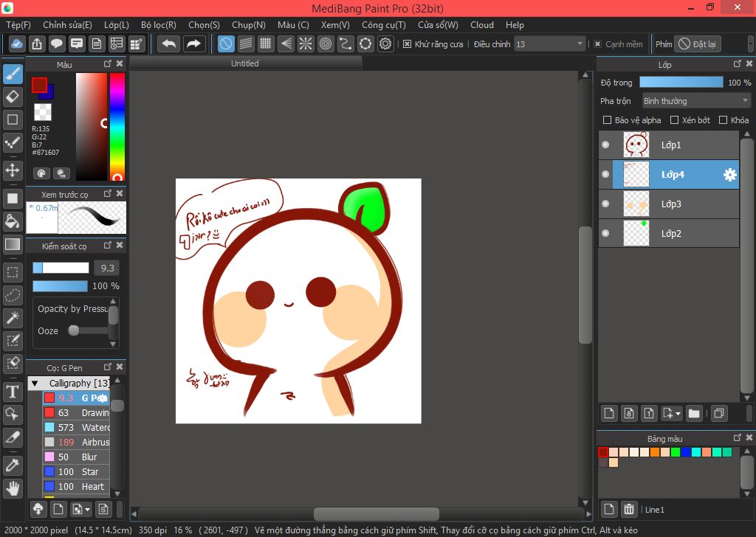Hide the Lớp1 layer

click(x=605, y=145)
